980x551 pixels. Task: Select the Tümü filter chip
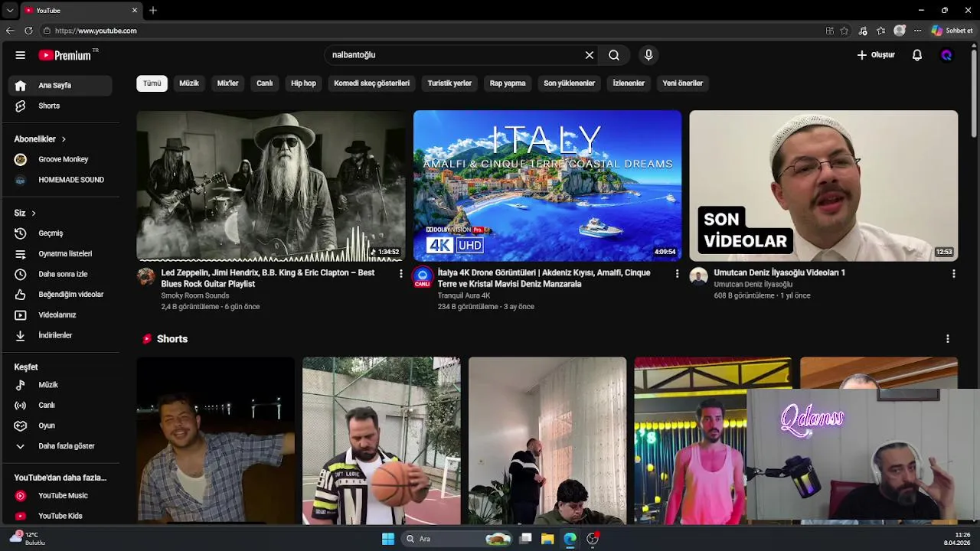pos(152,83)
